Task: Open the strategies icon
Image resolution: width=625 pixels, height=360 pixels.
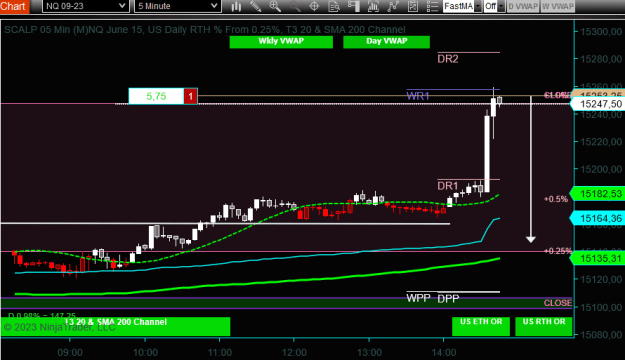Action: pos(413,6)
